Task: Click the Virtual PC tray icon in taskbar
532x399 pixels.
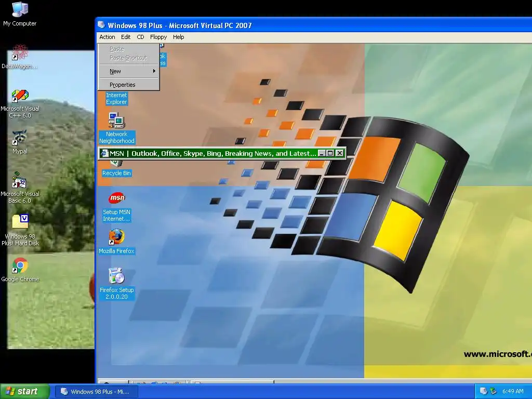Action: (484, 391)
